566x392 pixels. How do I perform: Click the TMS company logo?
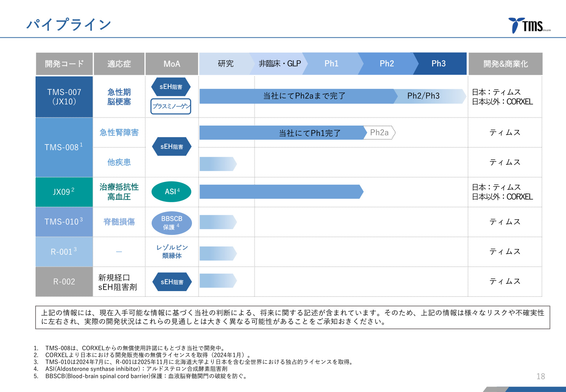529,25
